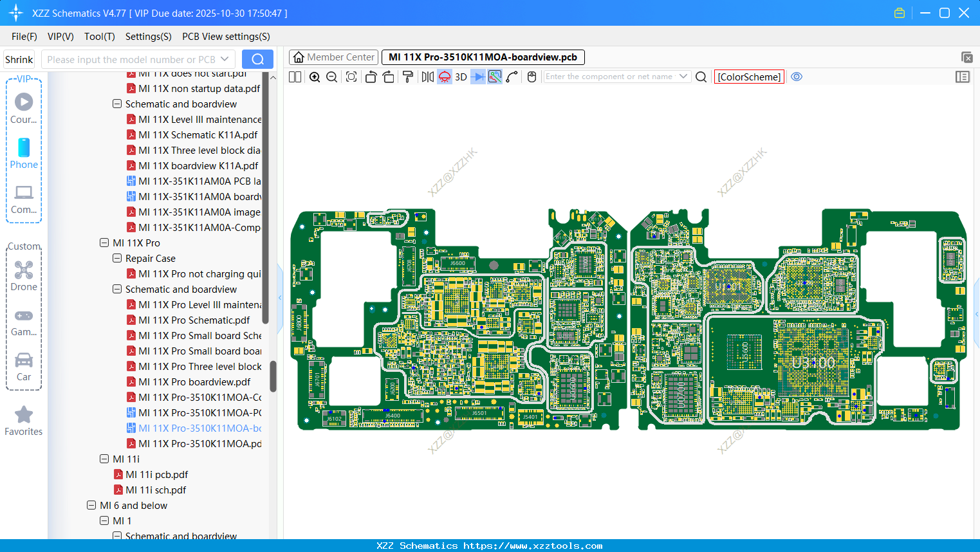Click the fit-to-screen view icon
Image resolution: width=980 pixels, height=552 pixels.
351,77
